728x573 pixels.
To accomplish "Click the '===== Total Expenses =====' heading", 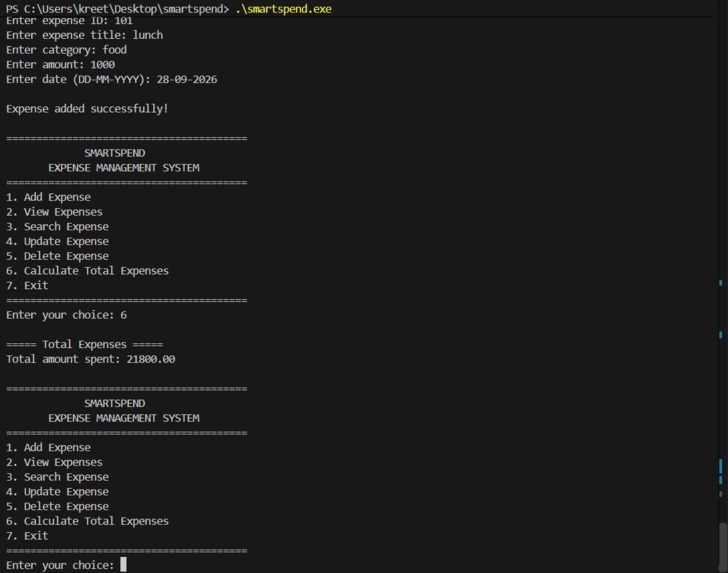I will point(84,345).
